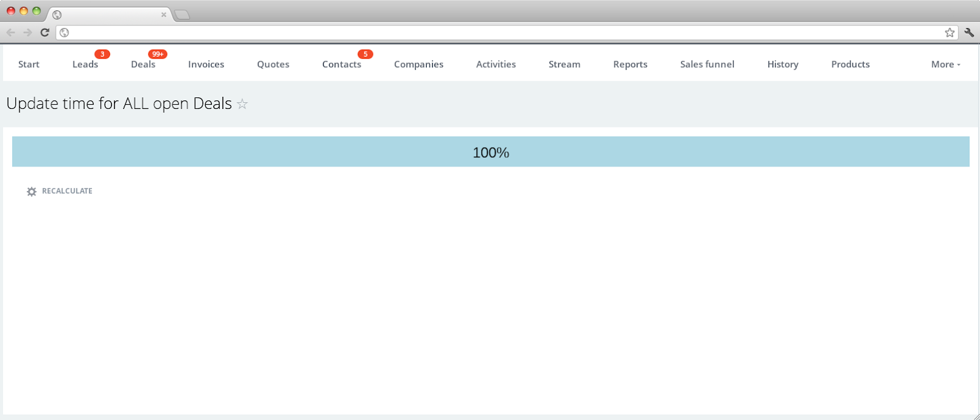Open the Contacts section
This screenshot has height=420, width=980.
tap(342, 64)
